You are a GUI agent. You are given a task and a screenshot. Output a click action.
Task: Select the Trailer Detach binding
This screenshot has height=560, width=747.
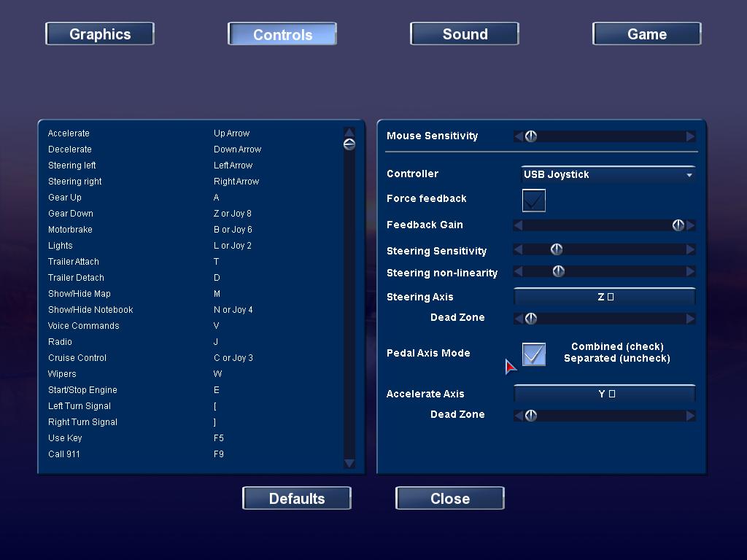click(193, 278)
